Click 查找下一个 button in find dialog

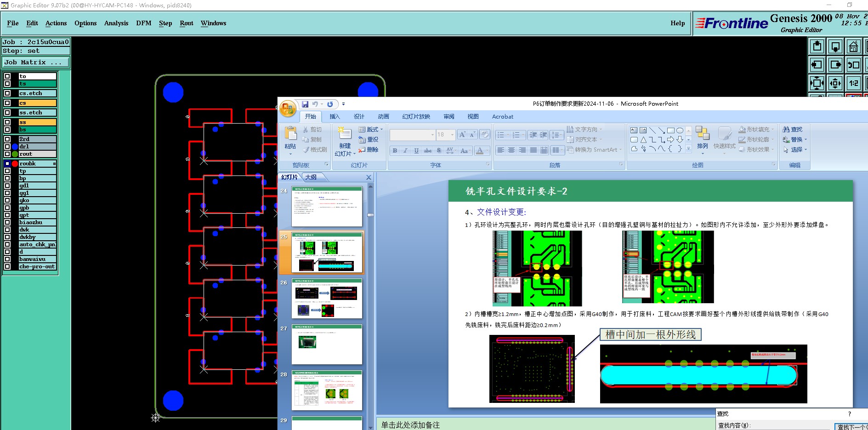851,427
